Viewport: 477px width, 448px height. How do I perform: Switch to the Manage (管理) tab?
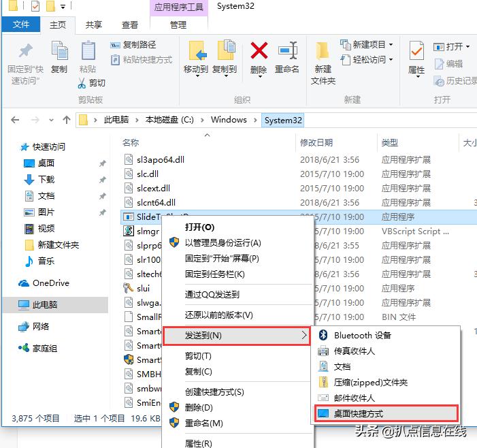[x=178, y=25]
